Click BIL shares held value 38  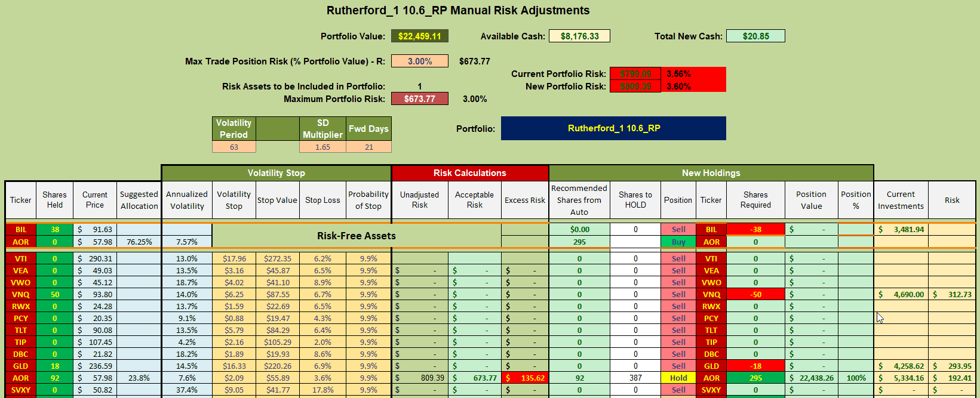(x=55, y=230)
